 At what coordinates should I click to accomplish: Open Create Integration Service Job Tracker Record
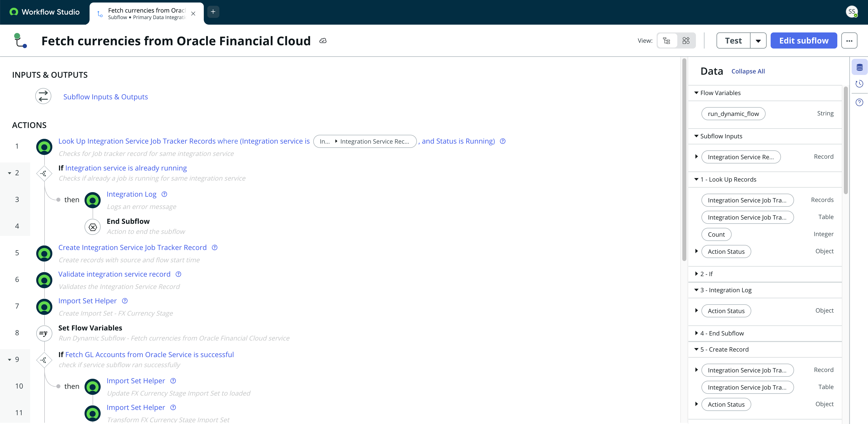(132, 247)
